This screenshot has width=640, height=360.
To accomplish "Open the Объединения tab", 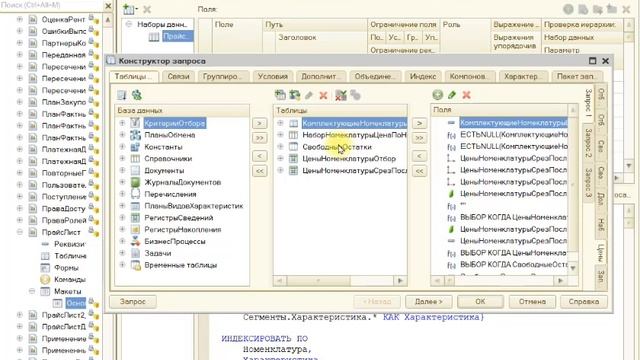I will (375, 76).
